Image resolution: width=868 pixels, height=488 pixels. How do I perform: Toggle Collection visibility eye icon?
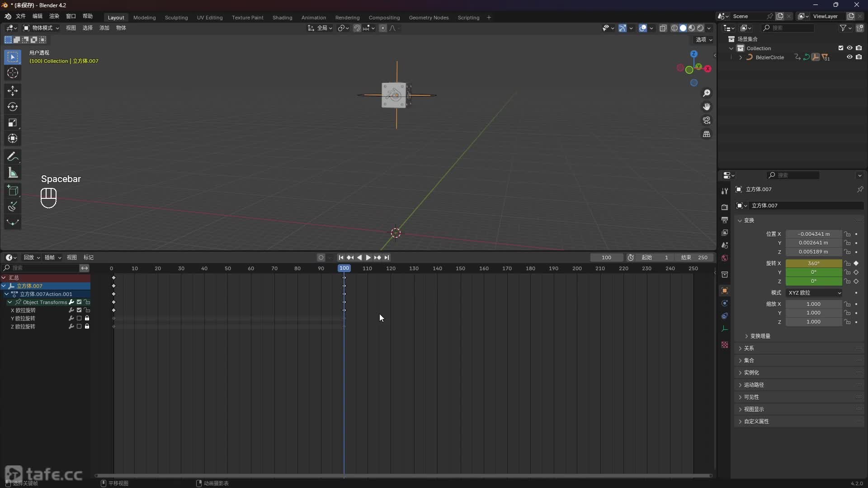pos(849,48)
